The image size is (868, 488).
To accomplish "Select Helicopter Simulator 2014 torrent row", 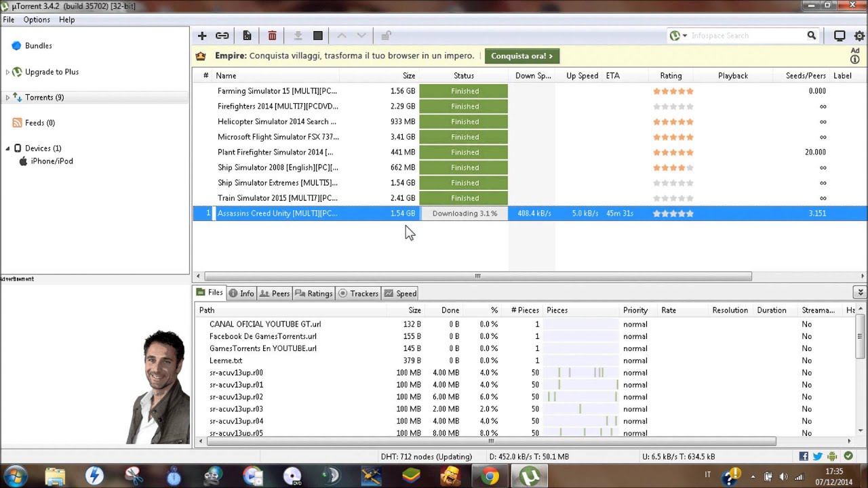I will click(x=529, y=122).
